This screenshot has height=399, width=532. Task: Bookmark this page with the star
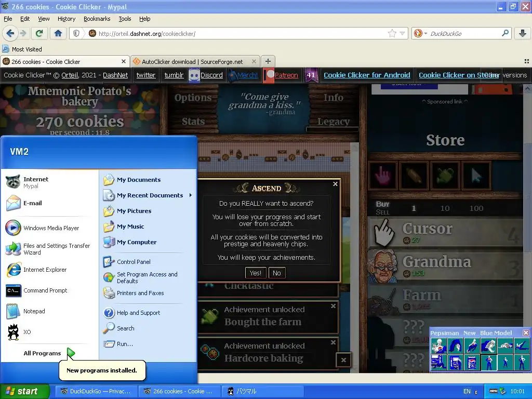pyautogui.click(x=392, y=33)
